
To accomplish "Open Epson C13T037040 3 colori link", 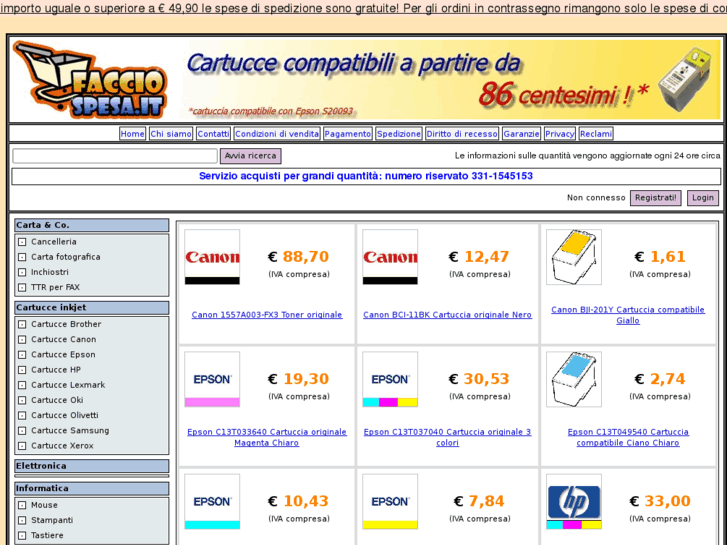I will [447, 437].
